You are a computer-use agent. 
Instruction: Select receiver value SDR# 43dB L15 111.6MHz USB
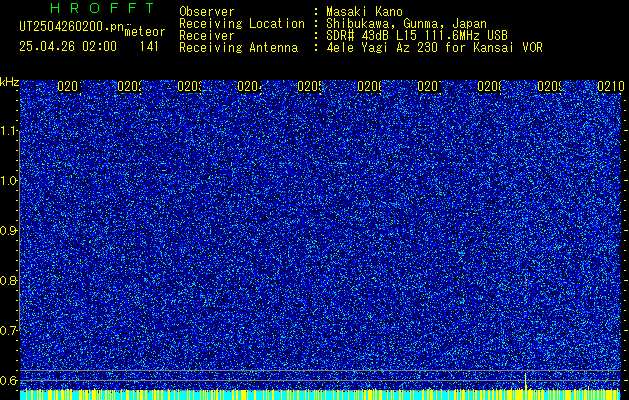417,36
